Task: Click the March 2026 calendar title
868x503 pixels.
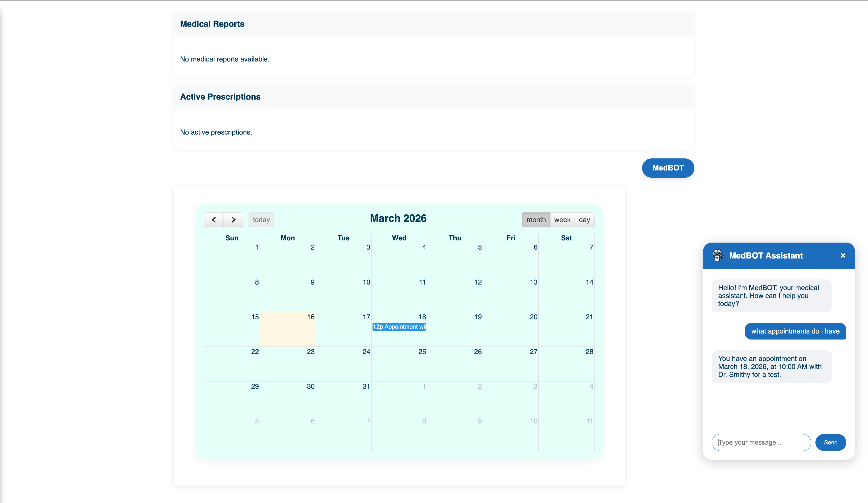Action: point(398,218)
